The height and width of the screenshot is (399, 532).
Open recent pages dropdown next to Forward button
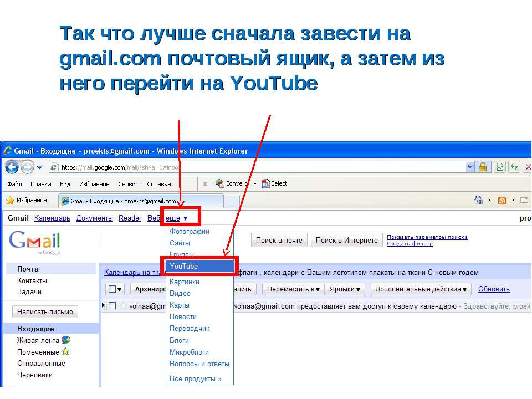pos(40,167)
